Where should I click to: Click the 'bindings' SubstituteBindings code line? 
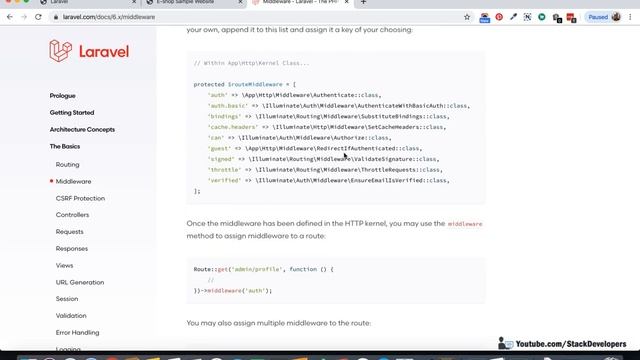click(329, 117)
